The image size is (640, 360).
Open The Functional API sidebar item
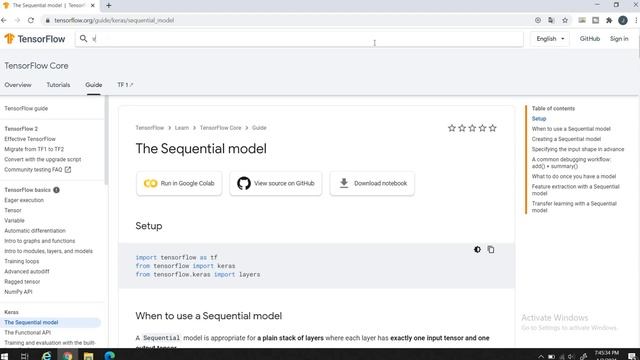pos(27,333)
